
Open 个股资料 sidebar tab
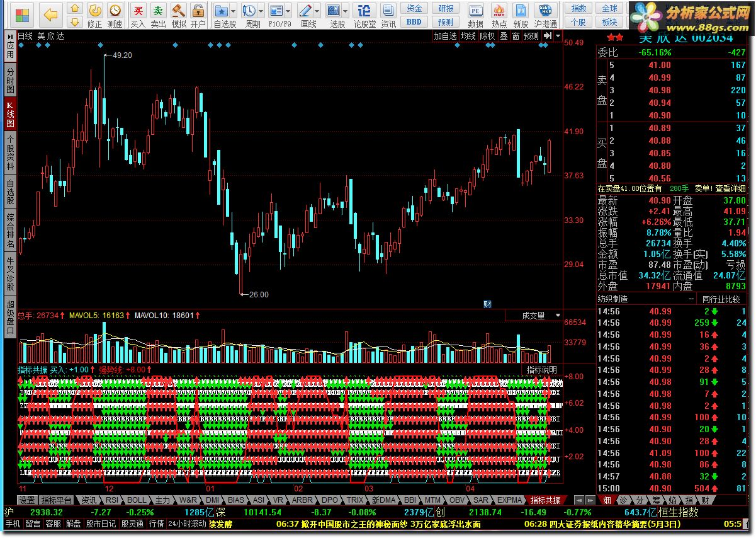[10, 153]
